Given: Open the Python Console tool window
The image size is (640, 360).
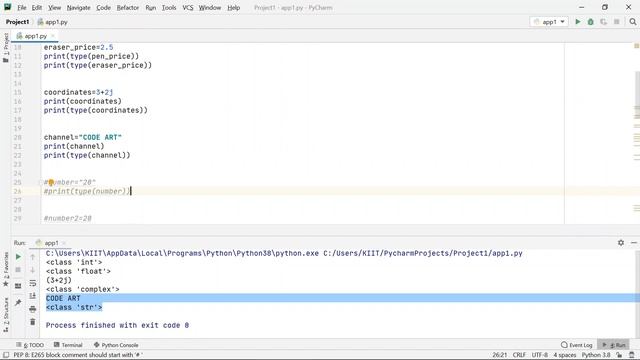Looking at the screenshot, I should (x=116, y=345).
